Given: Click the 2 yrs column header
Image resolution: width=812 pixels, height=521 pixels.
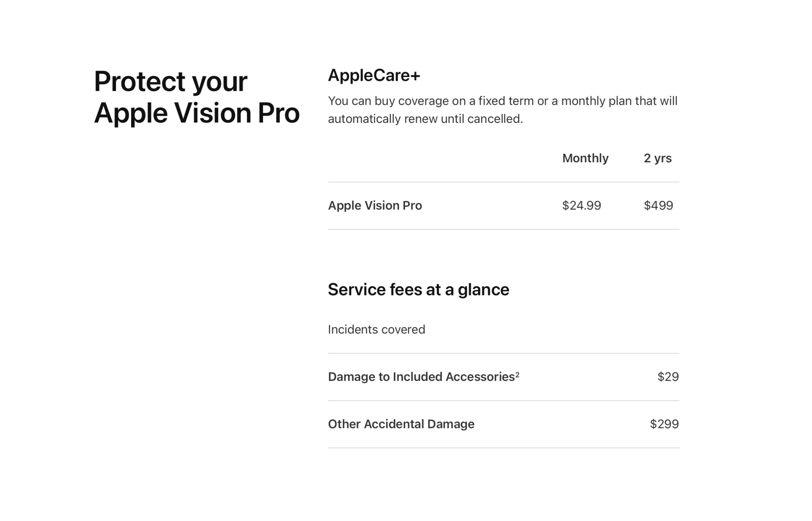Looking at the screenshot, I should 658,158.
